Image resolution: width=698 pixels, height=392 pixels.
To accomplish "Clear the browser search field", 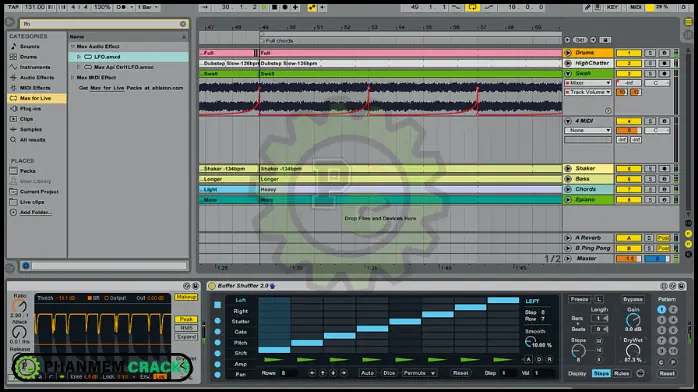I will [x=183, y=24].
